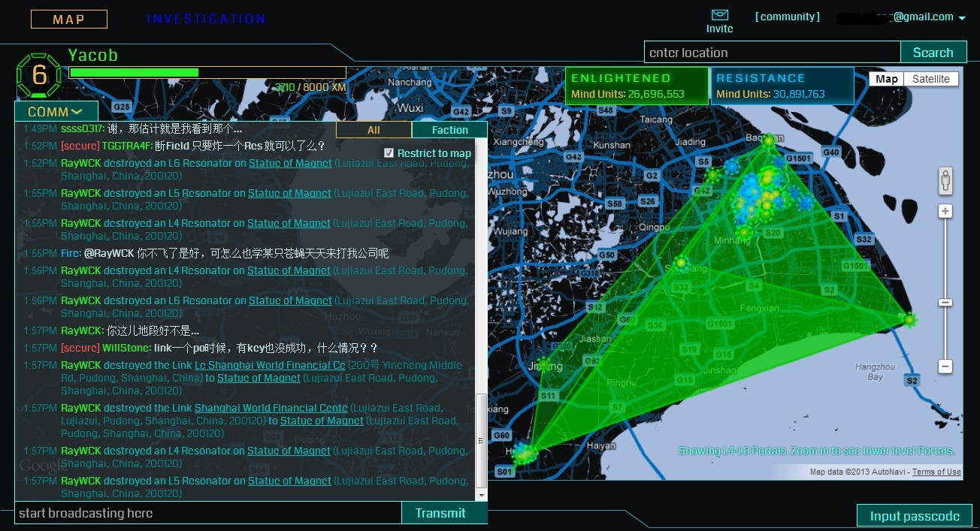Click the portal cluster at southwest field corner
The height and width of the screenshot is (531, 980).
(525, 453)
